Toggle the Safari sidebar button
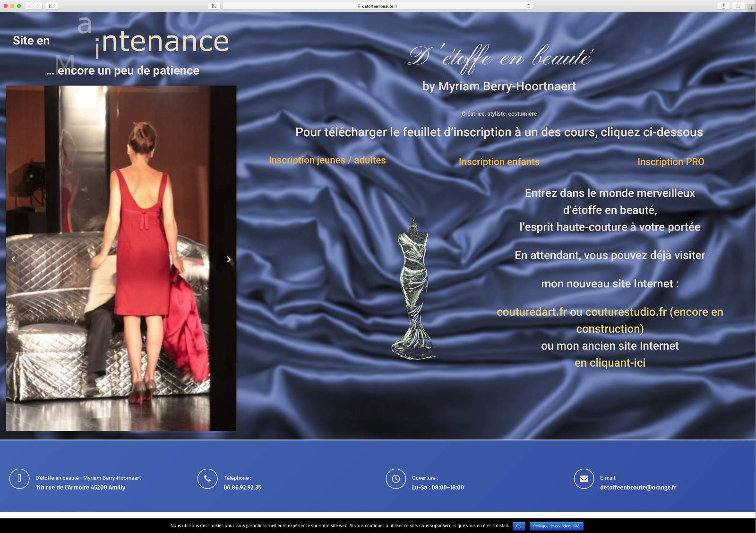This screenshot has width=756, height=533. click(x=52, y=6)
